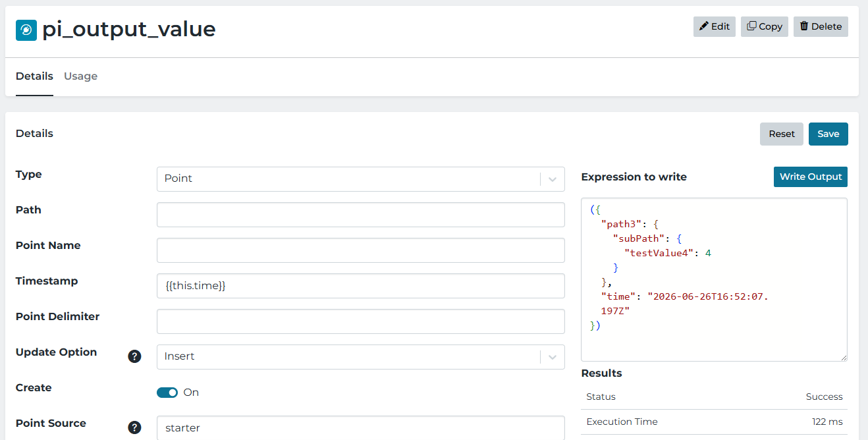Click the Edit button
The image size is (868, 440).
[x=715, y=26]
